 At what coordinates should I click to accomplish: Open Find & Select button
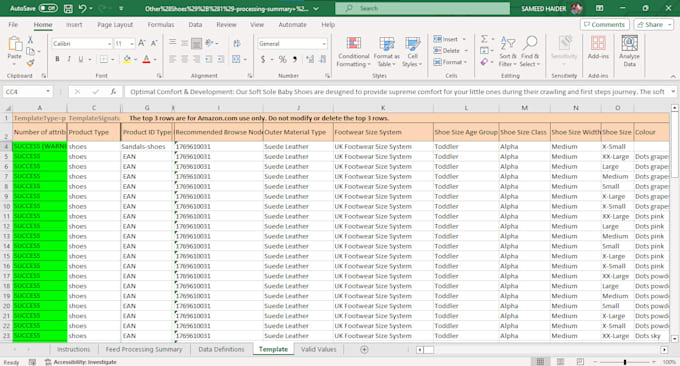[x=530, y=52]
